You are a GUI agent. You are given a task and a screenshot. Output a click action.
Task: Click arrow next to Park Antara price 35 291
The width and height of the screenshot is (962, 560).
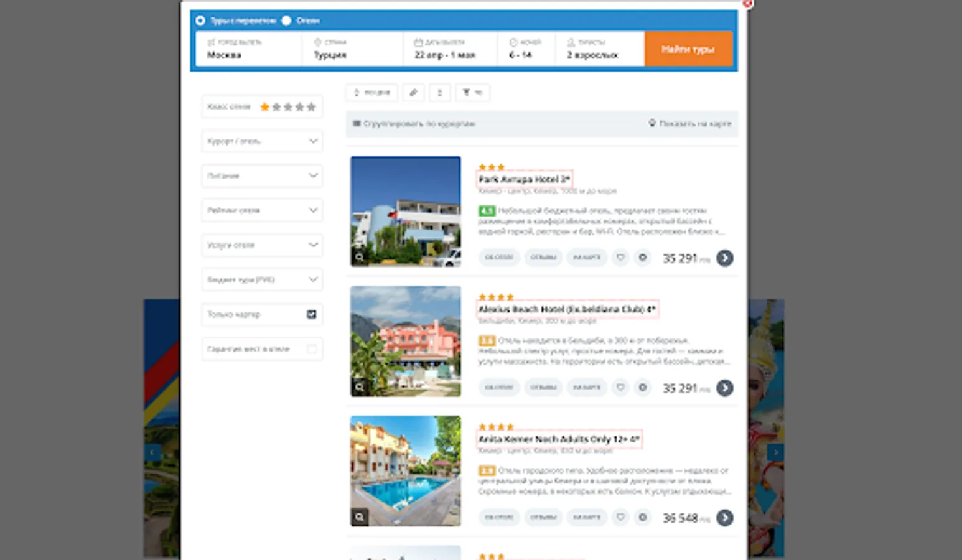tap(725, 258)
